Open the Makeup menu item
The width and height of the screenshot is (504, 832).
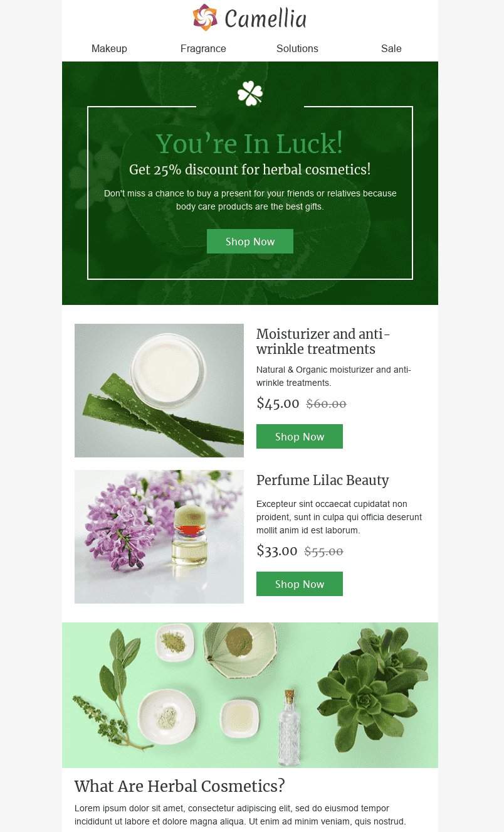click(x=109, y=48)
